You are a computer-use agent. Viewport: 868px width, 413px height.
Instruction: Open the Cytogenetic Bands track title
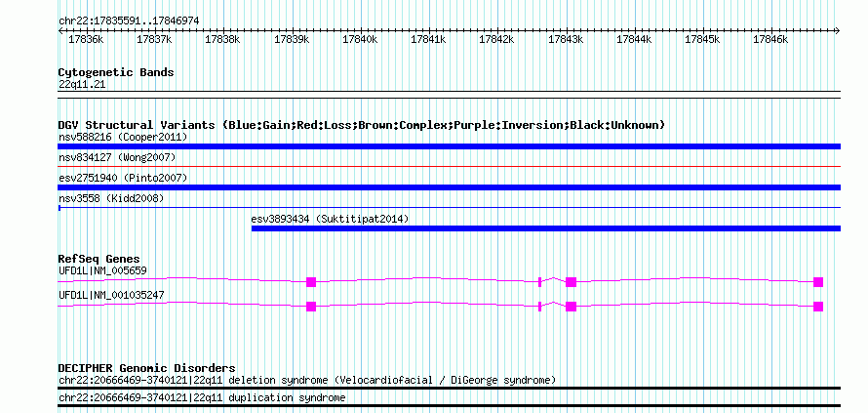[116, 72]
